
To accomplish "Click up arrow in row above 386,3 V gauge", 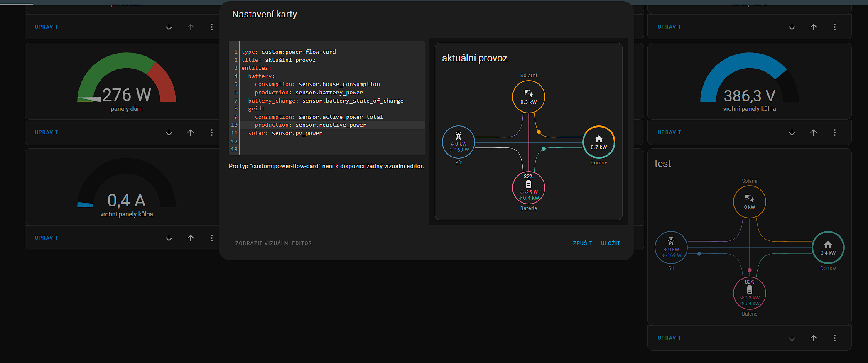I will (x=814, y=27).
